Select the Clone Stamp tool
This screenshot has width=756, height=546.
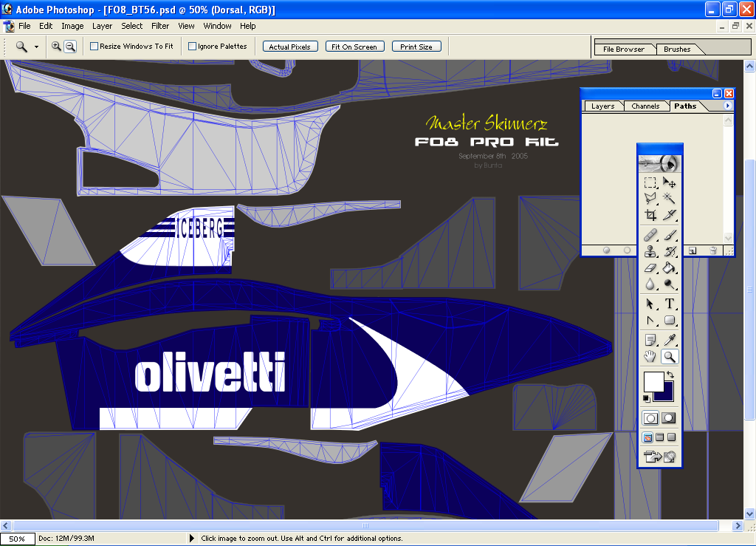tap(650, 251)
